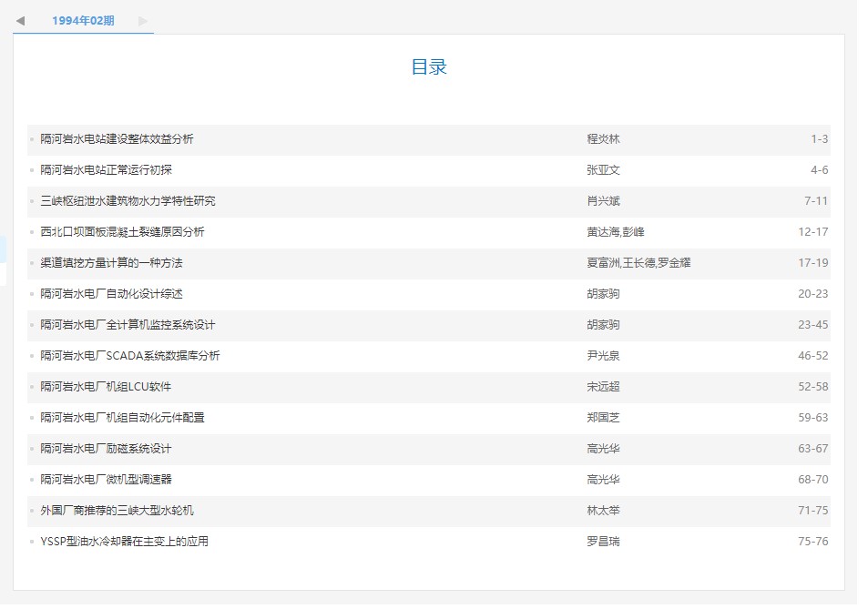The image size is (868, 609).
Task: Click author name 郑国芝
Action: 603,418
